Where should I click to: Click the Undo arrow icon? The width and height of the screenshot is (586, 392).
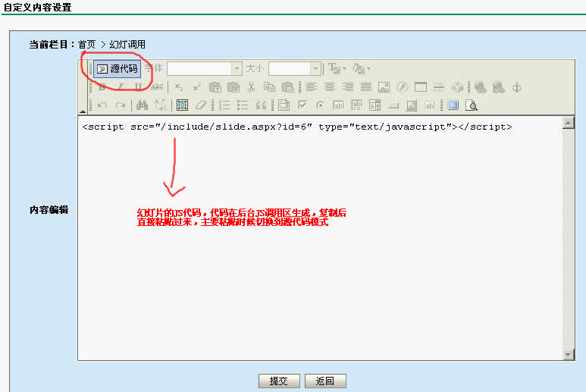pyautogui.click(x=102, y=105)
